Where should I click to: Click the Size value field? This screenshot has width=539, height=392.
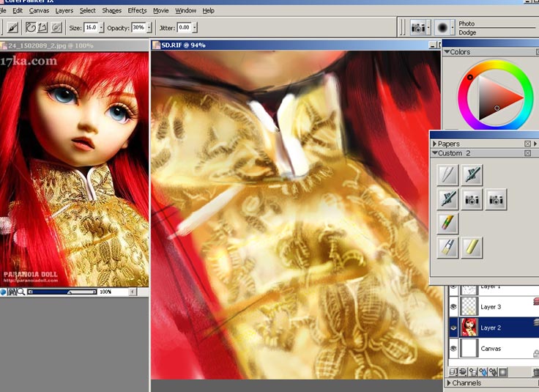tap(91, 28)
